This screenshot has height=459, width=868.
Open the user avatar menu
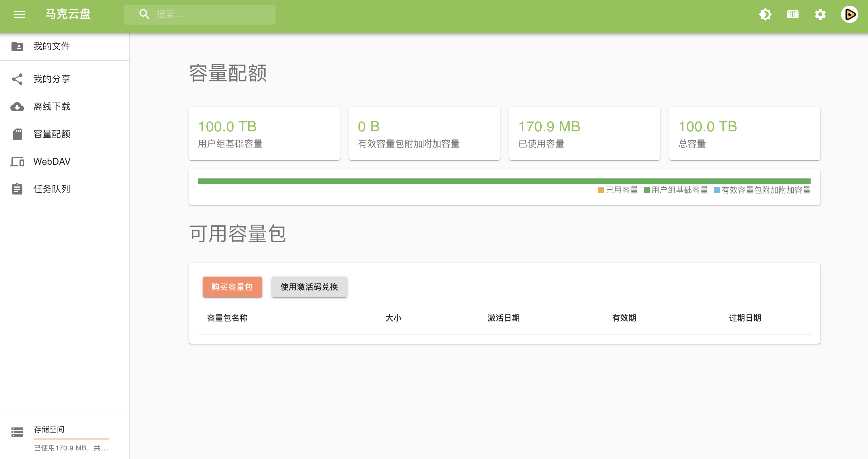click(x=849, y=14)
